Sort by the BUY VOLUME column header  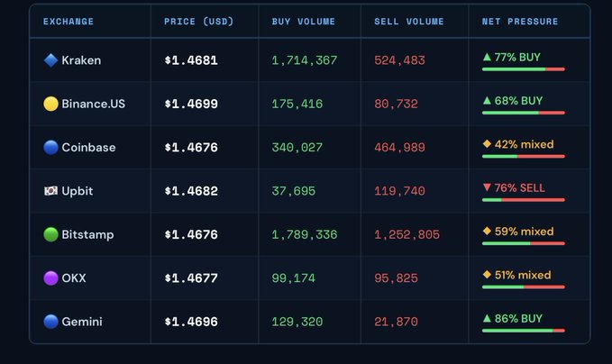[303, 22]
